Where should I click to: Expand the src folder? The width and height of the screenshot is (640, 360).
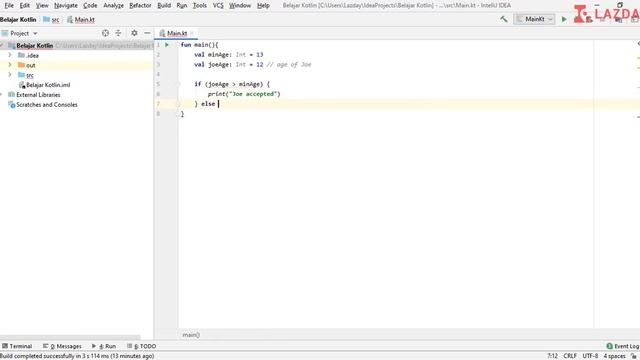(10, 75)
